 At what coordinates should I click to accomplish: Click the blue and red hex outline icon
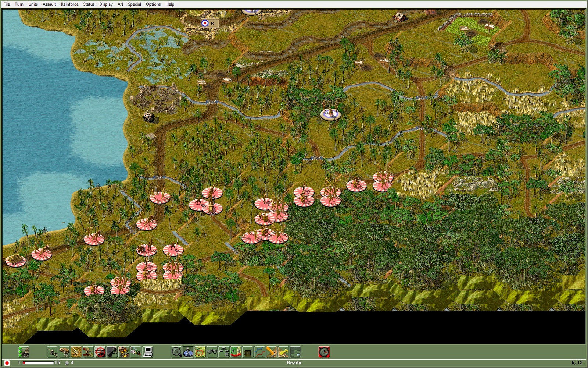point(259,352)
